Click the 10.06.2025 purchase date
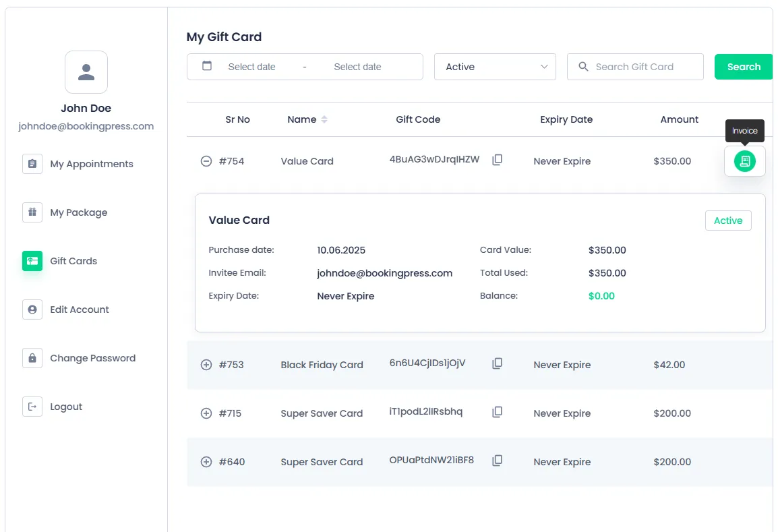Image resolution: width=778 pixels, height=532 pixels. (x=341, y=251)
